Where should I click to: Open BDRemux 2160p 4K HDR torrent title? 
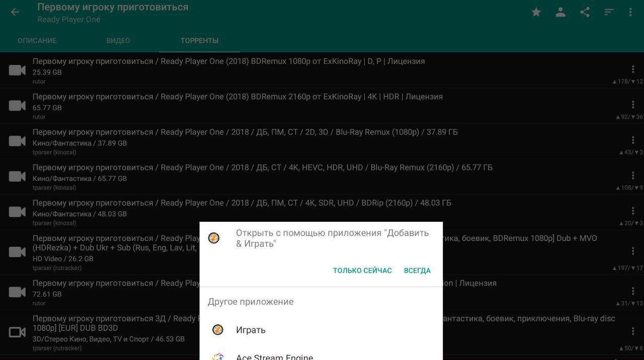[x=237, y=97]
